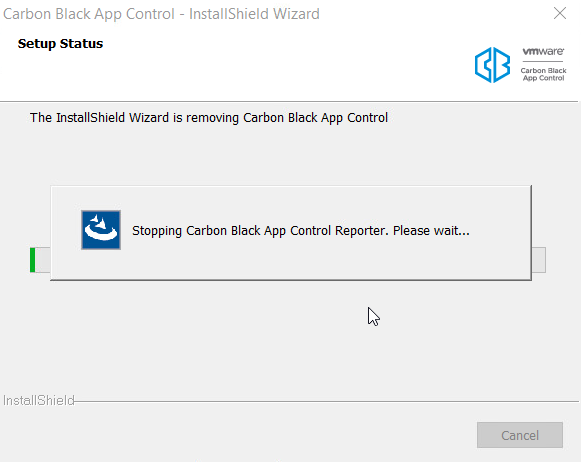Click the vmware wordmark logo

[543, 51]
